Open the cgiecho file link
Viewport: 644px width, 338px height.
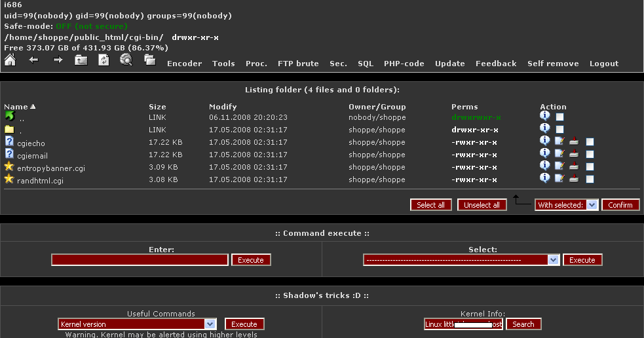point(31,143)
